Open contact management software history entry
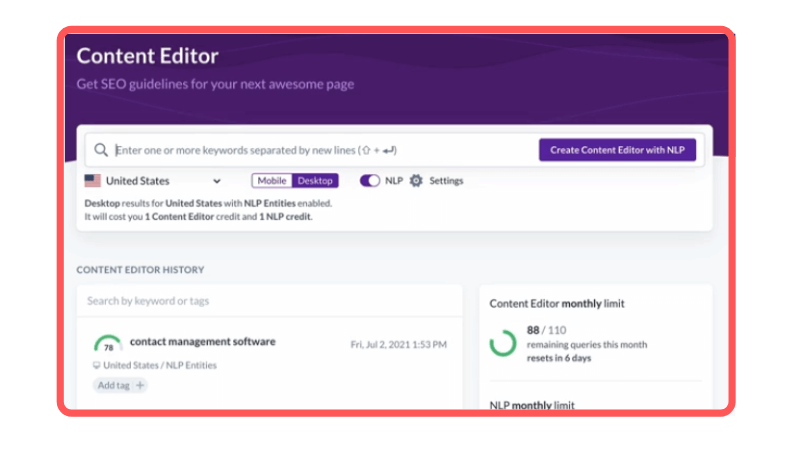The width and height of the screenshot is (800, 450). tap(203, 341)
